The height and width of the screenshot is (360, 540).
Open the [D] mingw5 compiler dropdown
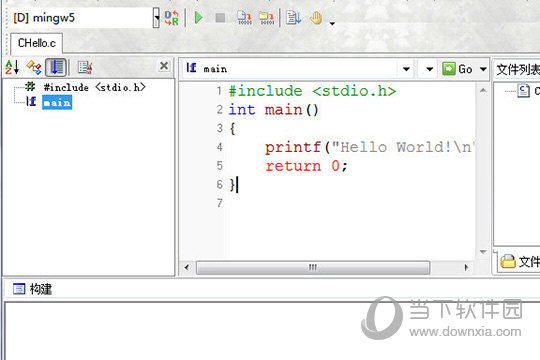[156, 18]
